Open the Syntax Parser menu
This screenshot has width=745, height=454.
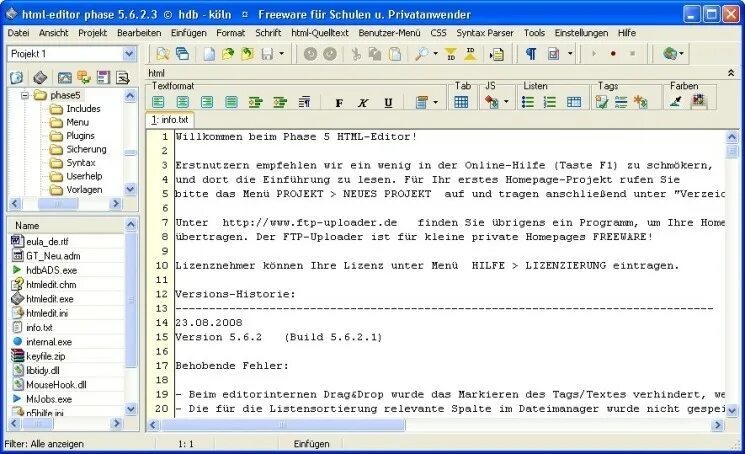(485, 33)
